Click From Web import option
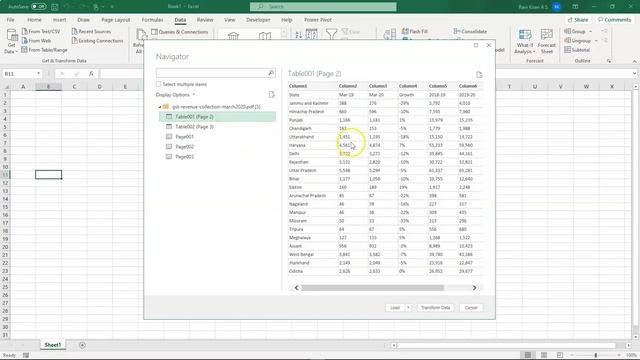The image size is (640, 360). (x=36, y=40)
